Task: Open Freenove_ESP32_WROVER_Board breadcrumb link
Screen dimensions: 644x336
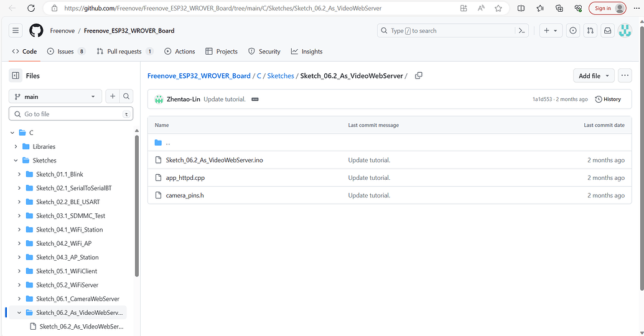Action: [x=198, y=76]
